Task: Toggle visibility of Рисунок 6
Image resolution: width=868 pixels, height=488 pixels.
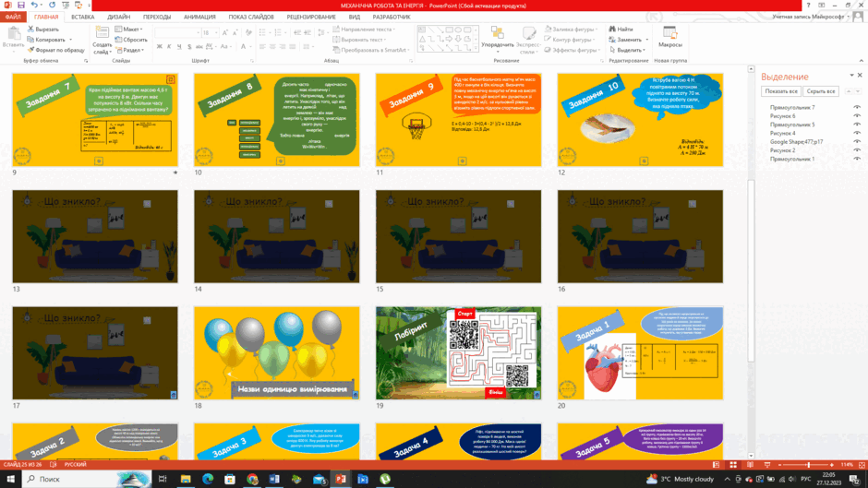Action: tap(857, 116)
